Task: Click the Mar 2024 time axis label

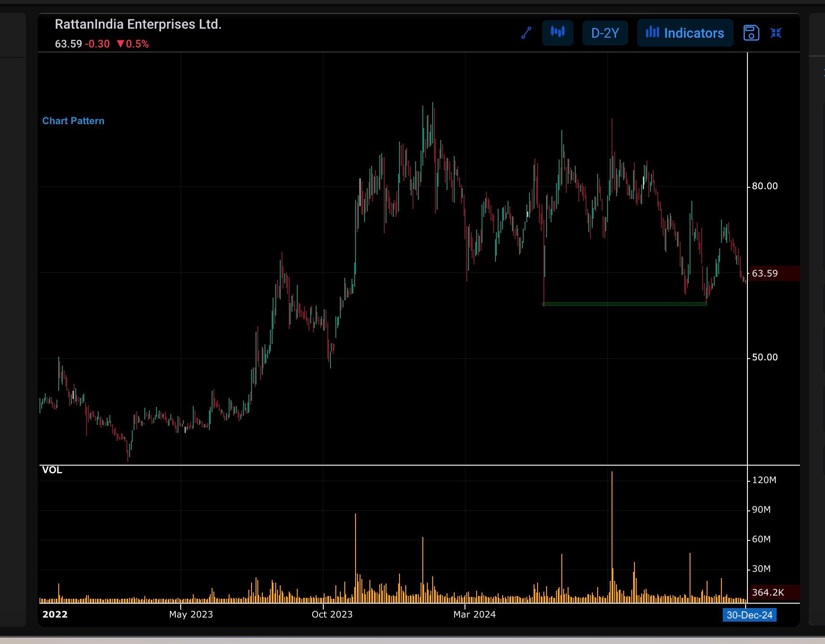Action: point(474,614)
